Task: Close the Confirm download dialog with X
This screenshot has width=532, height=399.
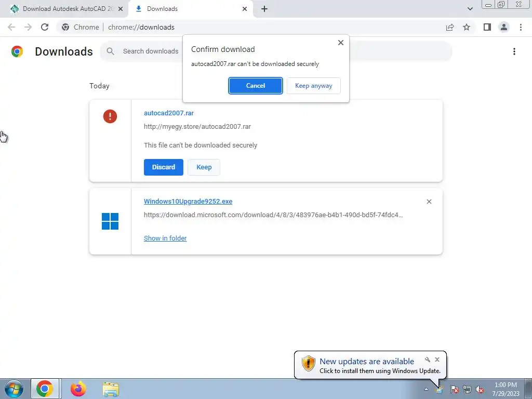Action: pyautogui.click(x=341, y=43)
